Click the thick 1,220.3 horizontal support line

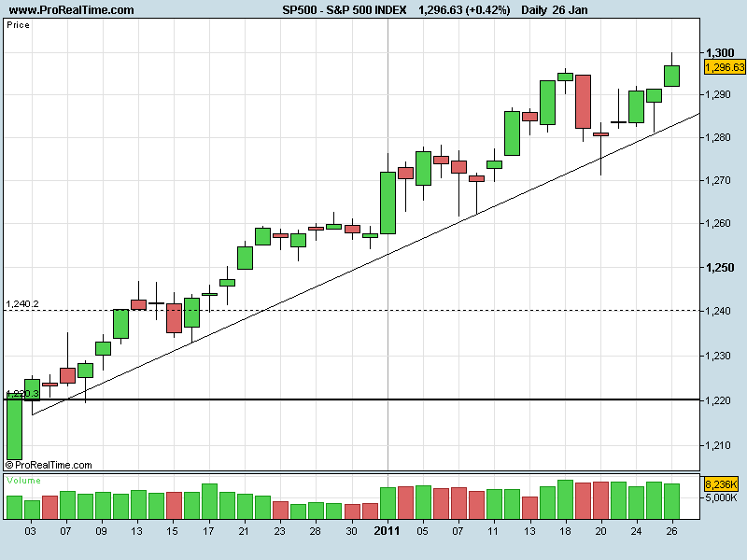pyautogui.click(x=353, y=399)
